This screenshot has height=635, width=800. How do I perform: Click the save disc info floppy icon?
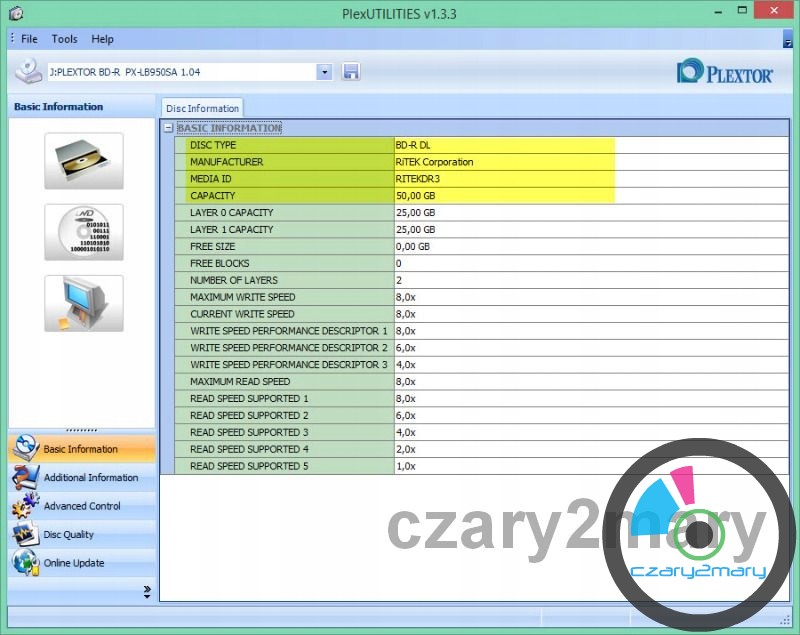(x=351, y=72)
